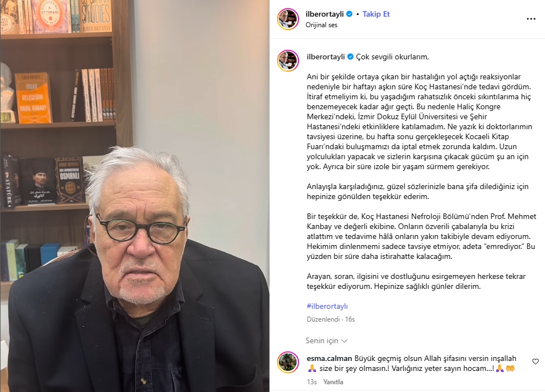Click the 13s comment timestamp
545x392 pixels.
click(312, 382)
